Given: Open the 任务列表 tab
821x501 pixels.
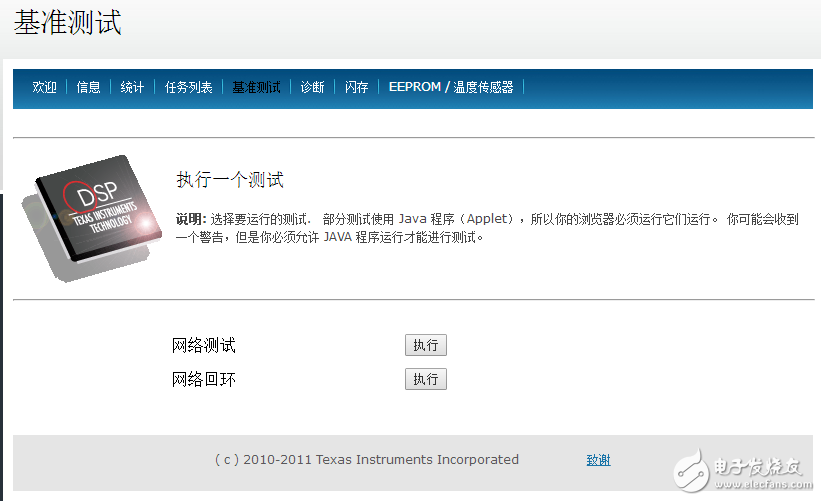Looking at the screenshot, I should click(x=188, y=87).
